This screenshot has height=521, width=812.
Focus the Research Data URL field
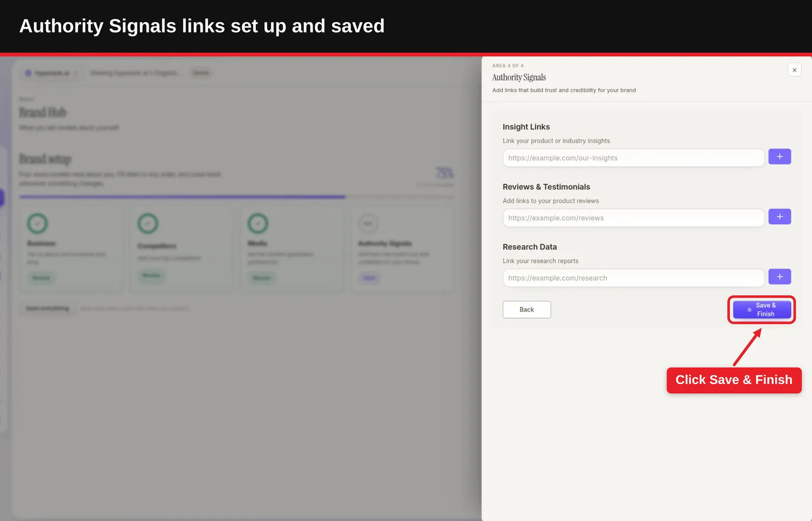point(633,278)
